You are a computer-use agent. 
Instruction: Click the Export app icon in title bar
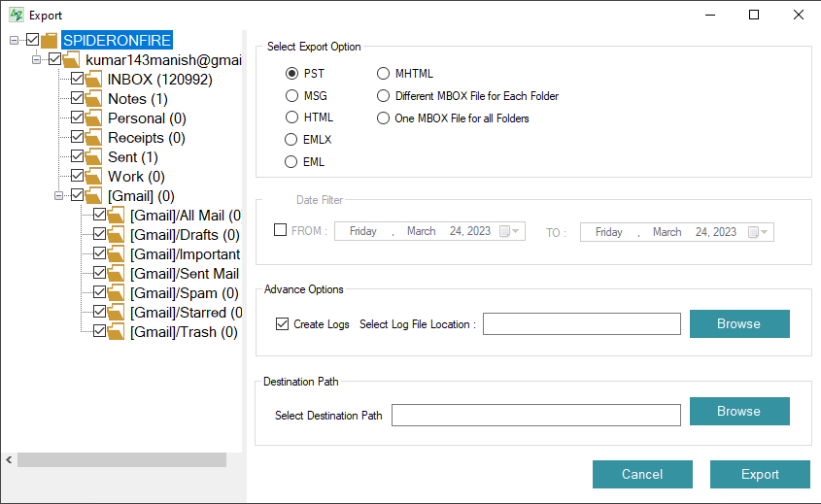click(x=15, y=15)
